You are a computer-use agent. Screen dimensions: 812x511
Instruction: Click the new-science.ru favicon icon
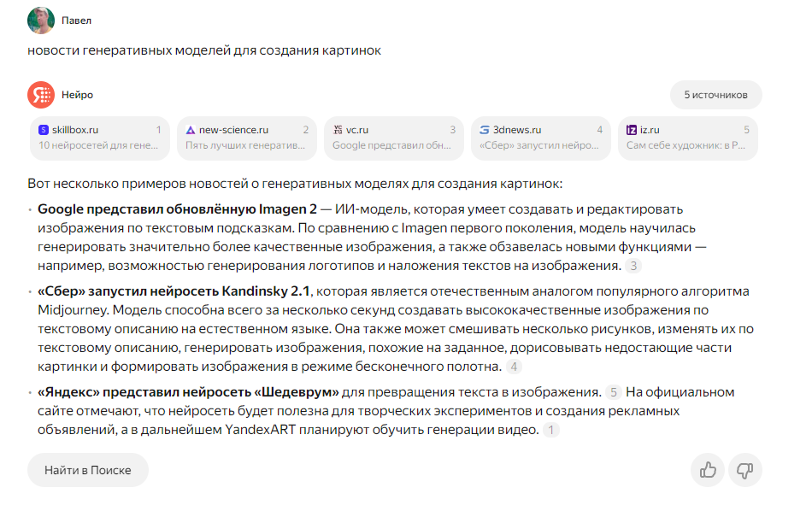(x=191, y=130)
